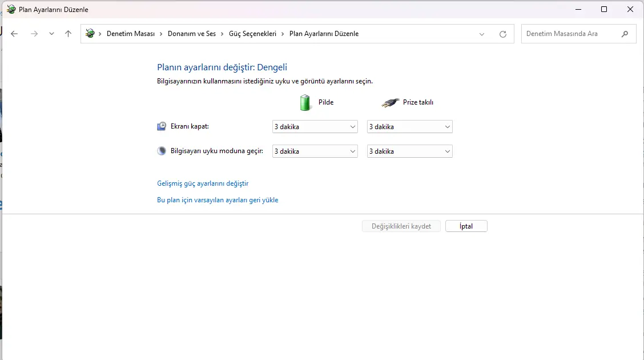Navigate to Güç Seçenekleri breadcrumb
This screenshot has height=360, width=644.
tap(252, 34)
